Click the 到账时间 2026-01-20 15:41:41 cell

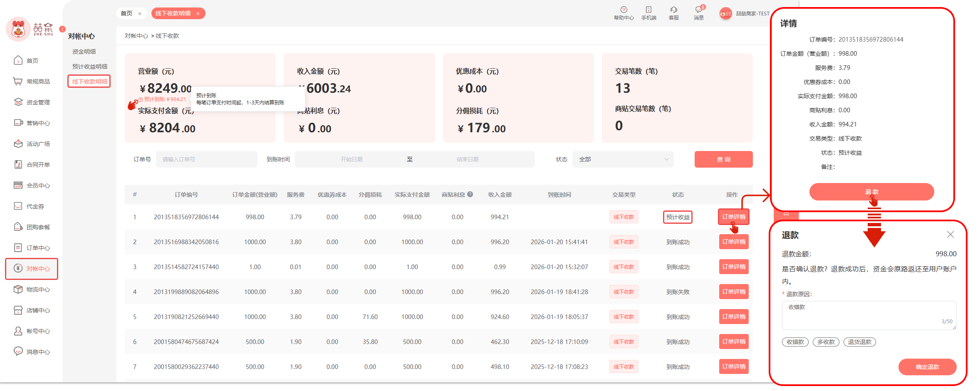click(559, 242)
